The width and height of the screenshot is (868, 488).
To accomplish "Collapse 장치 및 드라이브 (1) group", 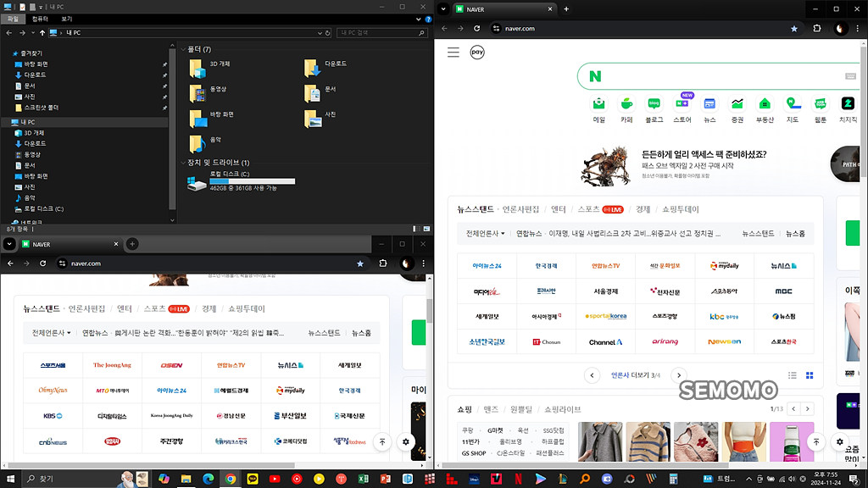I will [x=183, y=163].
